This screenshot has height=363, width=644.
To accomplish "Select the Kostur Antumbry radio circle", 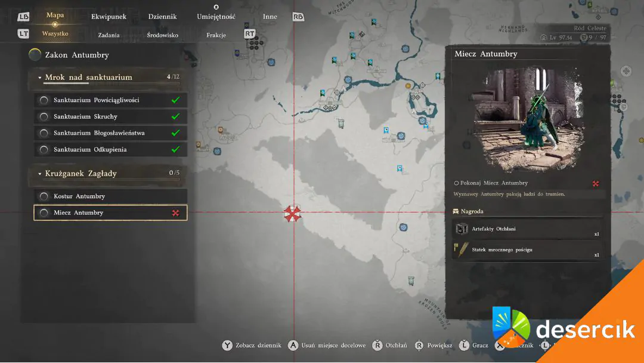I will [x=44, y=196].
